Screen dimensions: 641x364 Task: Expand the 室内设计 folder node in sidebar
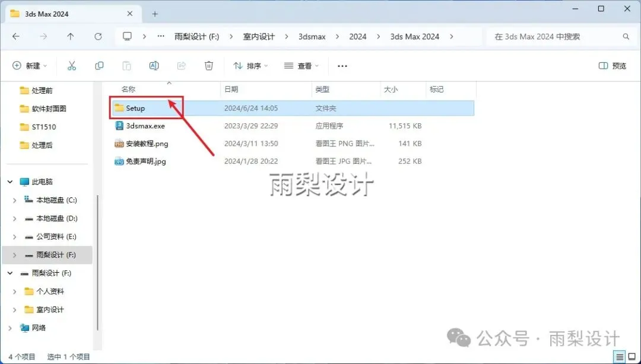15,309
